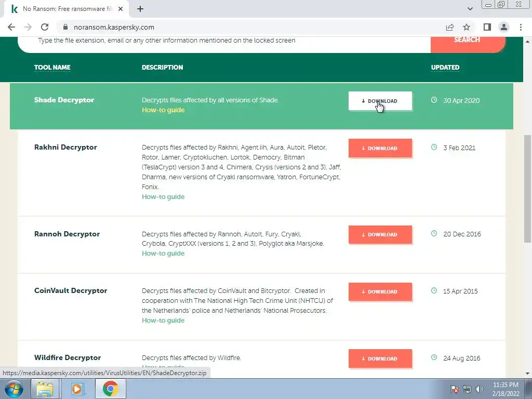Download the Shade Decryptor

(x=380, y=101)
